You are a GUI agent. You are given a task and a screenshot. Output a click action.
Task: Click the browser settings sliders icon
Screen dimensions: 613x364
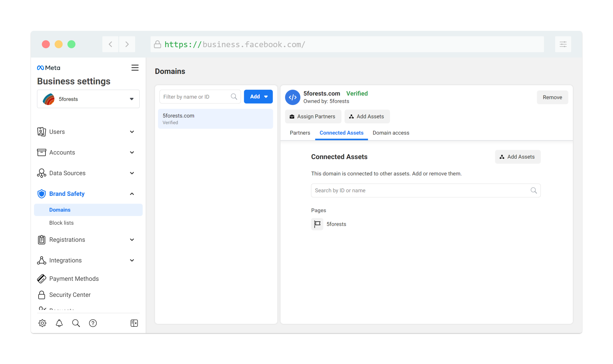pos(563,44)
